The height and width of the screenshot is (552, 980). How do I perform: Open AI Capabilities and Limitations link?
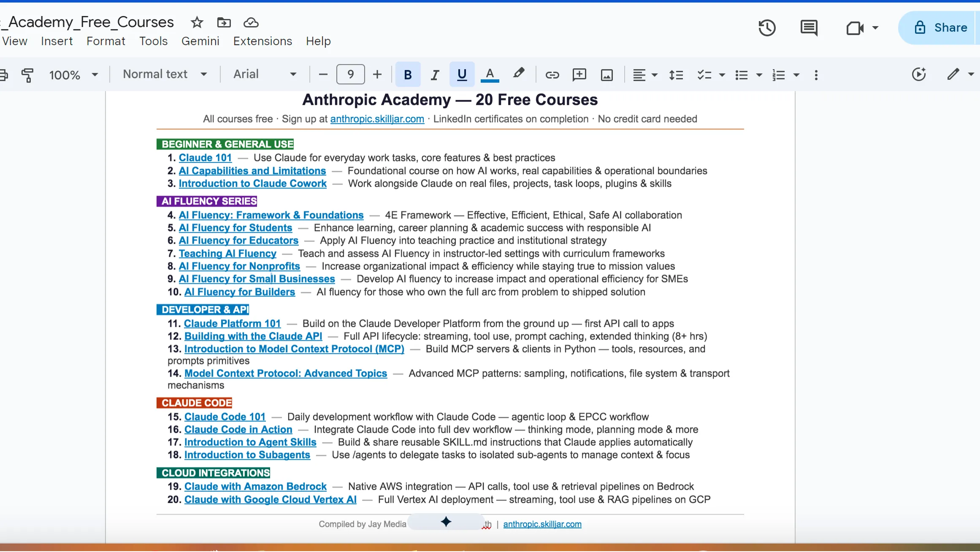point(252,171)
